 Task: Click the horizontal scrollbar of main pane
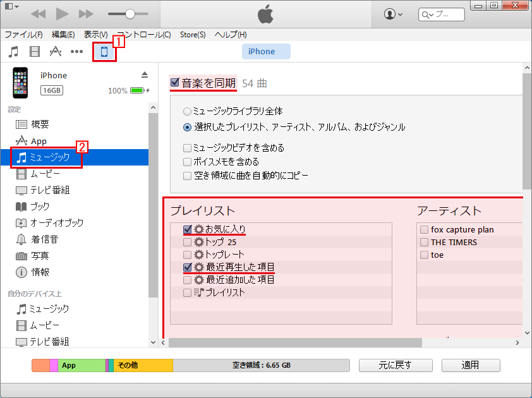295,342
